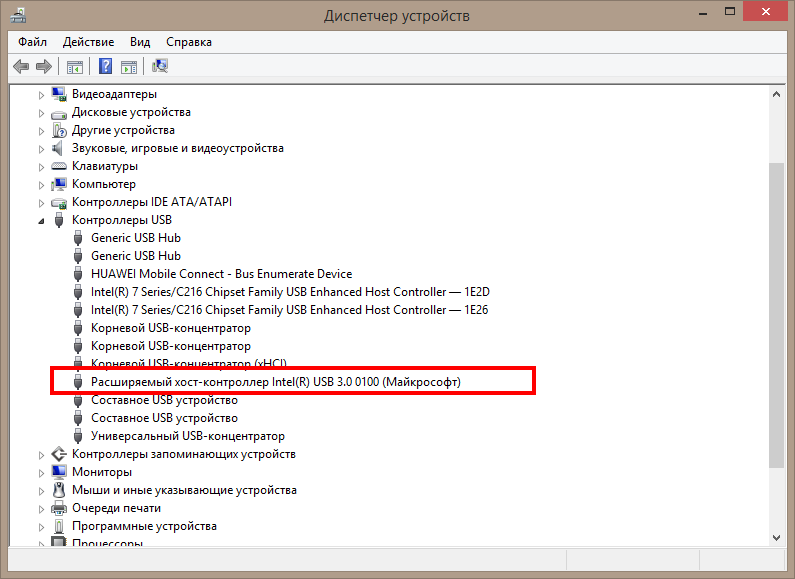The image size is (795, 579).
Task: Expand the Видеоадаптеры node
Action: 42,95
